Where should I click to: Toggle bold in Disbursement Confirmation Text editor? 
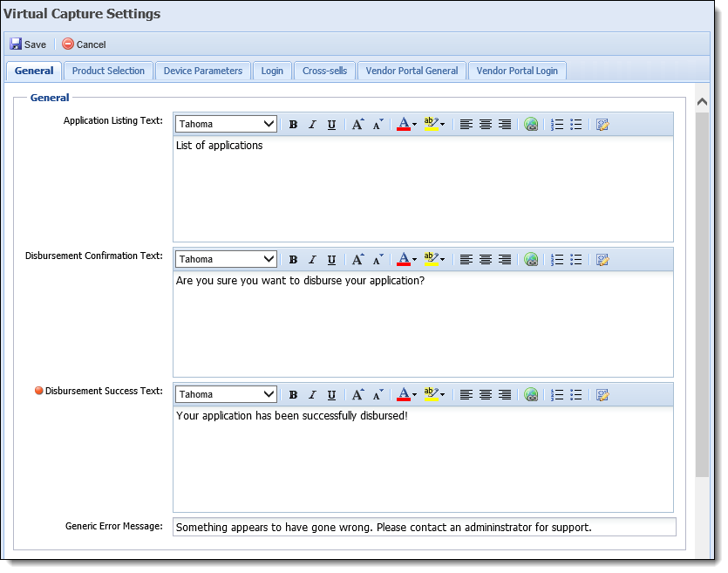pyautogui.click(x=293, y=260)
